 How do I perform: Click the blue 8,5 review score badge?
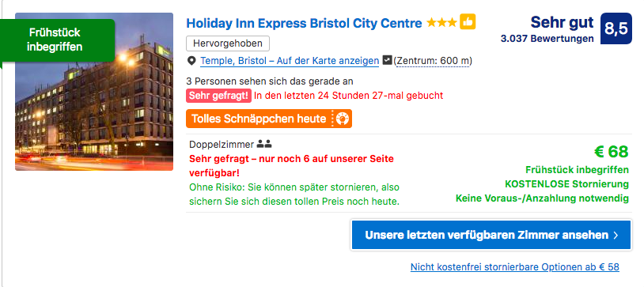coord(616,28)
